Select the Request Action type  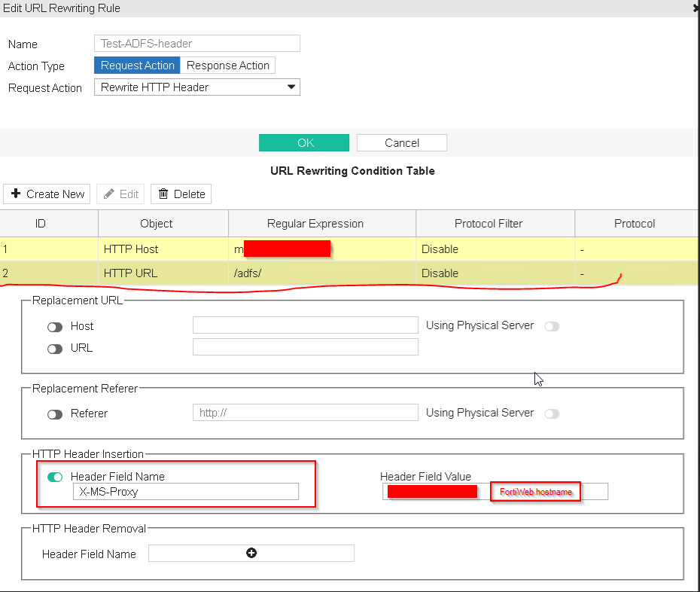138,66
